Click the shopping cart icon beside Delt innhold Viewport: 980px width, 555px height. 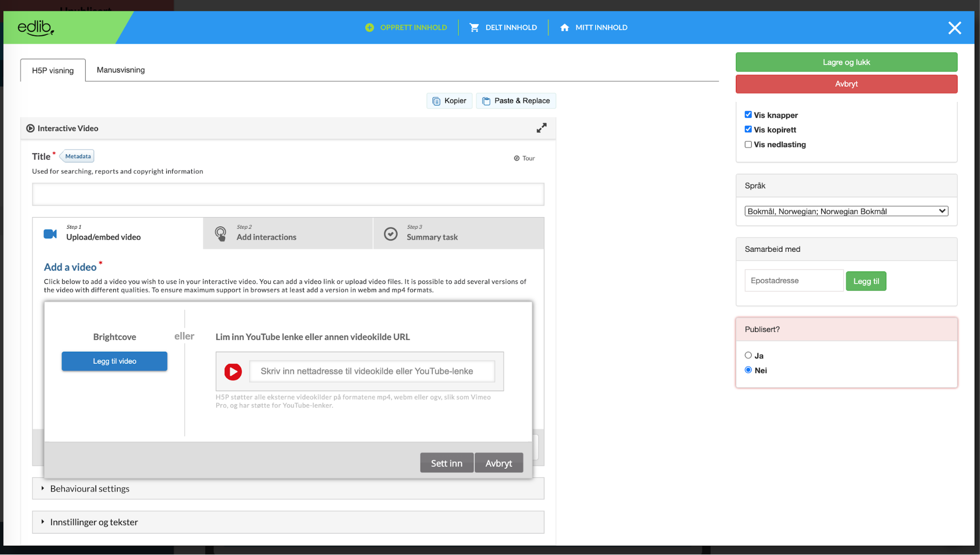[x=474, y=27]
